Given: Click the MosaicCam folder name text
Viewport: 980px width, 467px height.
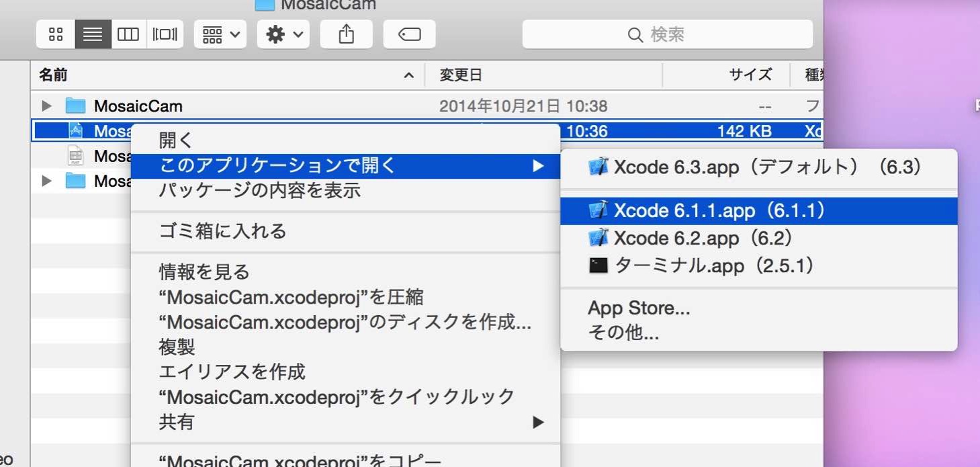Looking at the screenshot, I should point(138,106).
